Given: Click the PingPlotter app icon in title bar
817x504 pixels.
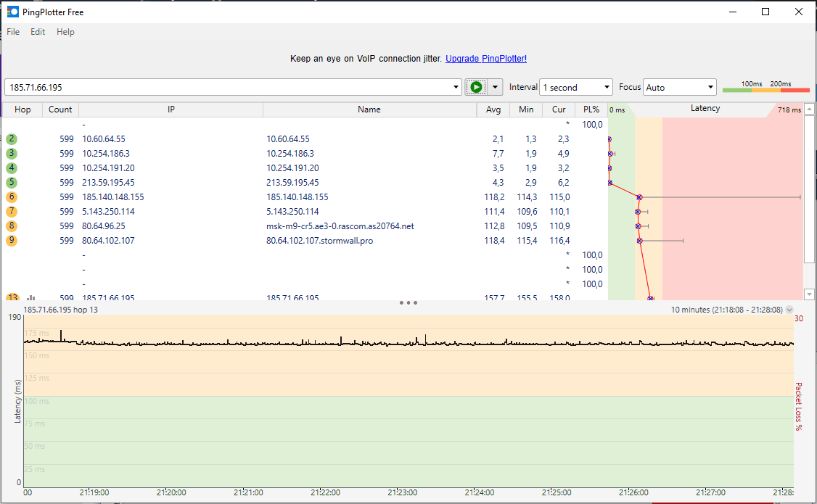Looking at the screenshot, I should [13, 12].
